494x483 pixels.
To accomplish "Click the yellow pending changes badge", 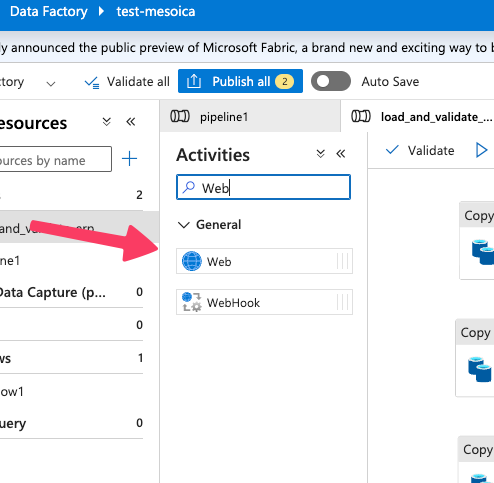I will pos(284,81).
